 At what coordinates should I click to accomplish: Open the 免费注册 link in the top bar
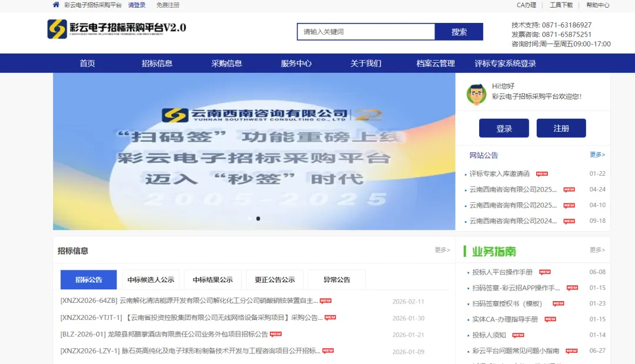[x=168, y=5]
